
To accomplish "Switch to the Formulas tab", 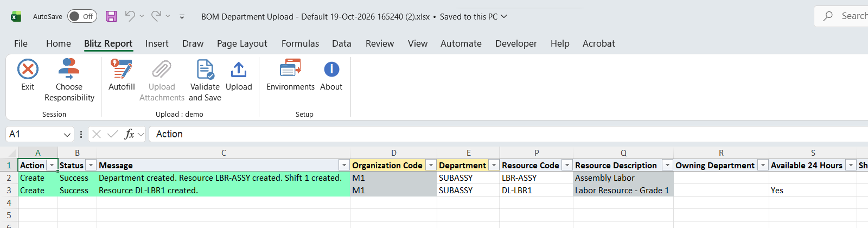I will 300,43.
